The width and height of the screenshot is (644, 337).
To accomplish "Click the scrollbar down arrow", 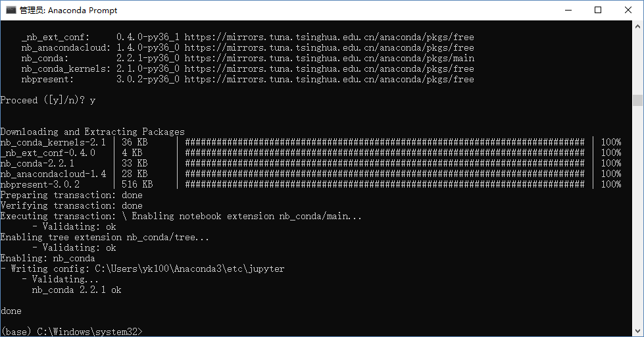I will click(637, 330).
